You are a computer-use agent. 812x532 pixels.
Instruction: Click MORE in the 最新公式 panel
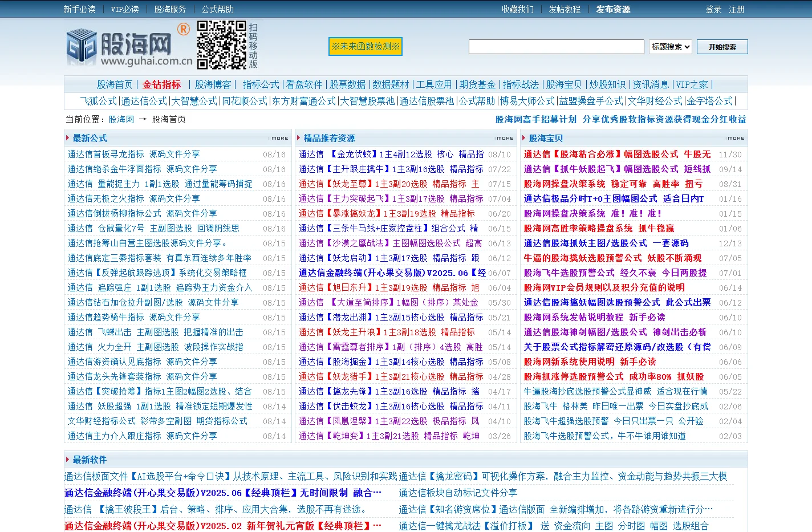[x=279, y=138]
